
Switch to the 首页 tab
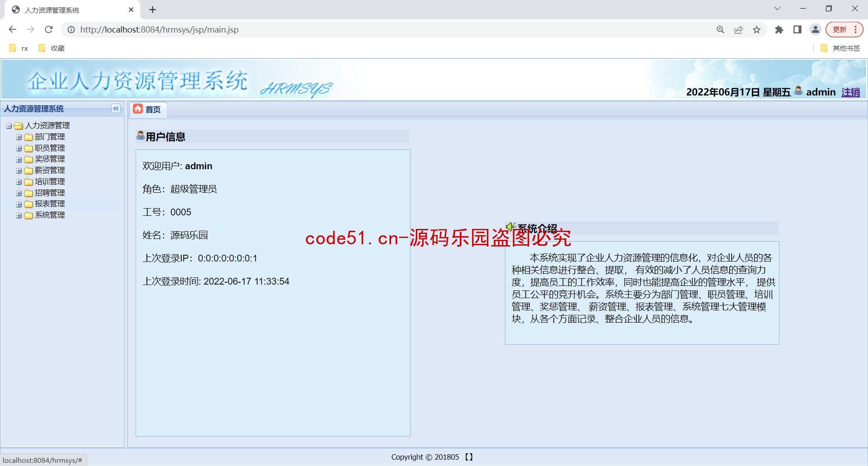[148, 109]
